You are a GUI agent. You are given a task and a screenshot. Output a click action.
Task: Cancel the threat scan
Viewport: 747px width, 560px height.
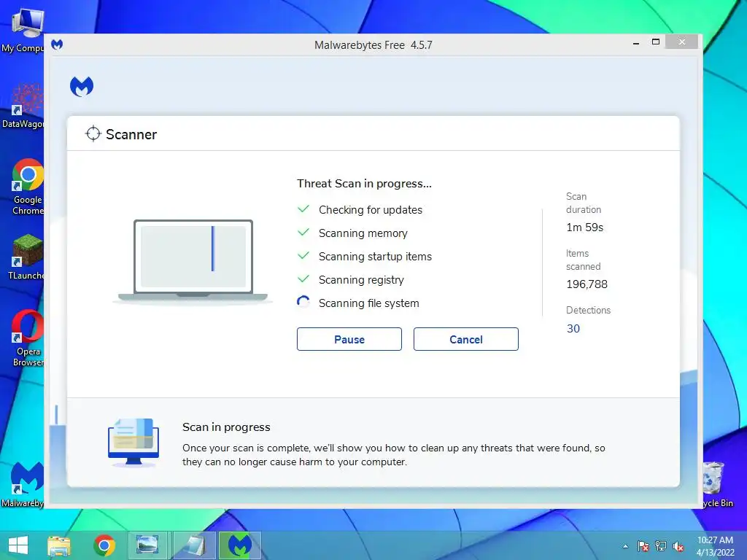click(x=466, y=339)
